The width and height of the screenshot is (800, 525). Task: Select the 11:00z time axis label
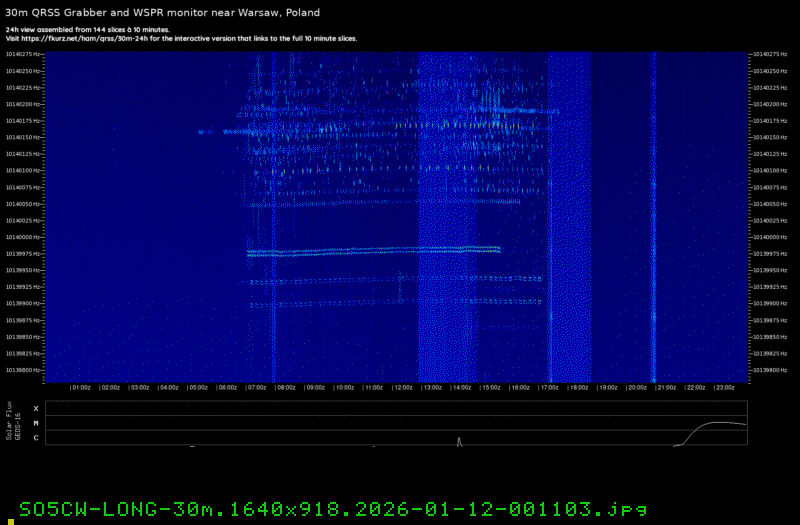pos(373,388)
